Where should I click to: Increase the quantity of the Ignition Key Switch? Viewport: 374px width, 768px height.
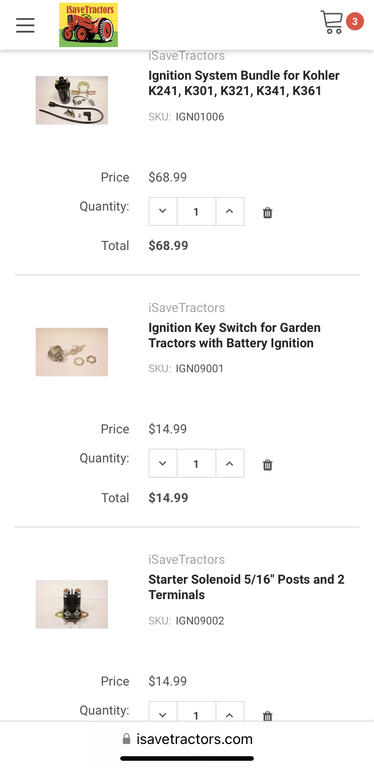tap(229, 463)
